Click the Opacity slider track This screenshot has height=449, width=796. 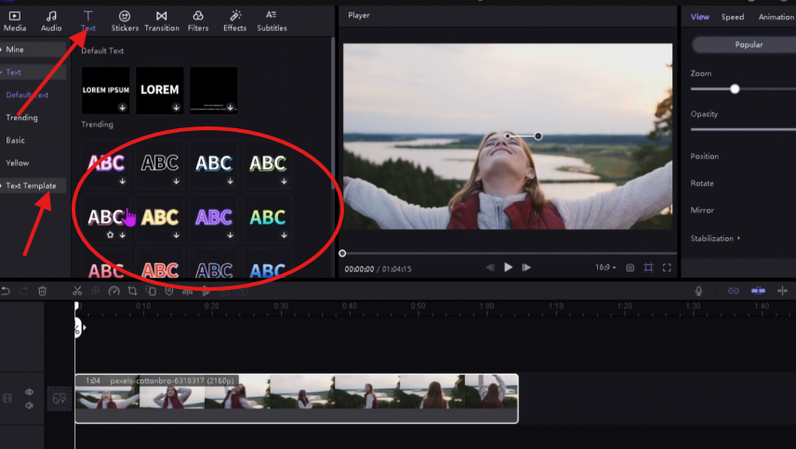(x=743, y=130)
